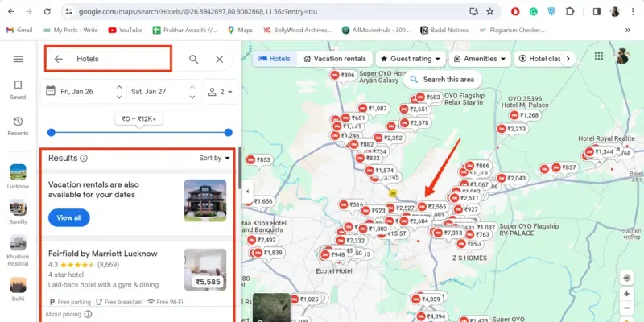Open the Maps bookmark
This screenshot has height=322, width=644.
point(240,30)
